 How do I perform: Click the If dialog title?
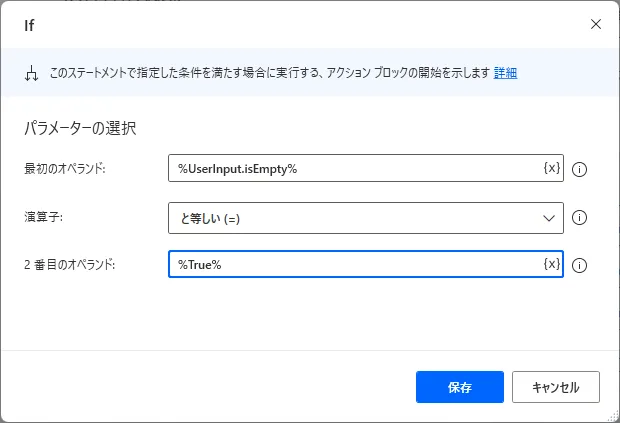30,24
